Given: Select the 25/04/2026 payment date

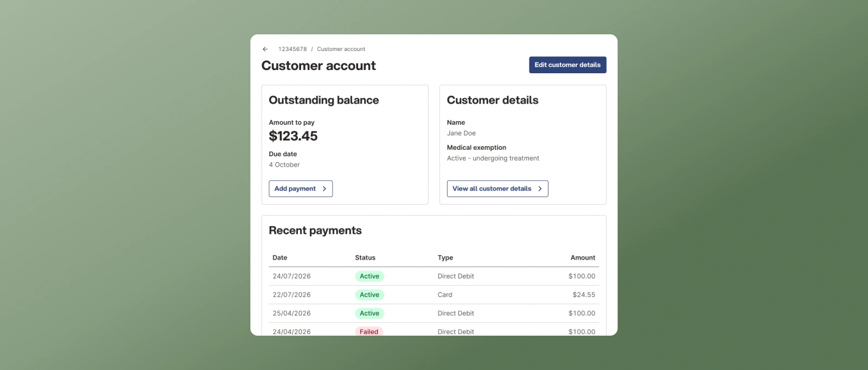Looking at the screenshot, I should click(292, 313).
